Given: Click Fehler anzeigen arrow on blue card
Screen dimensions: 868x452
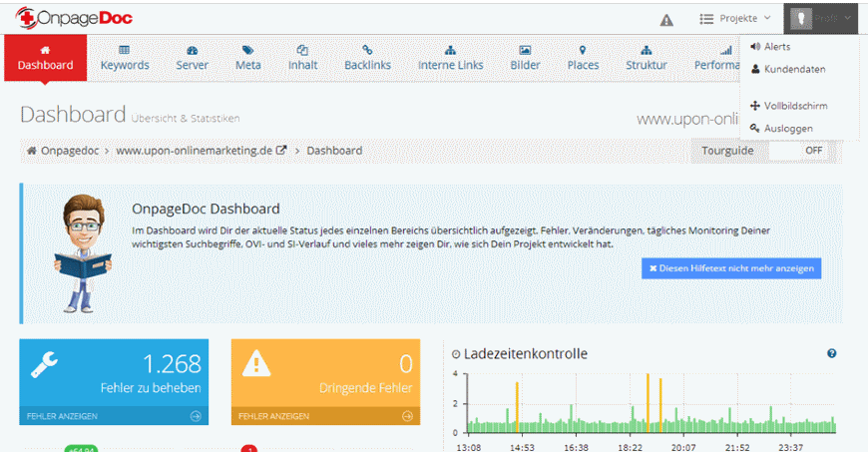Looking at the screenshot, I should pyautogui.click(x=196, y=416).
